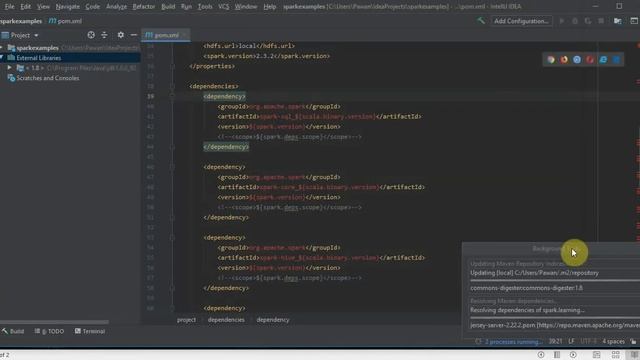640x360 pixels.
Task: Click the Run with Coverage icon
Action: coord(588,21)
